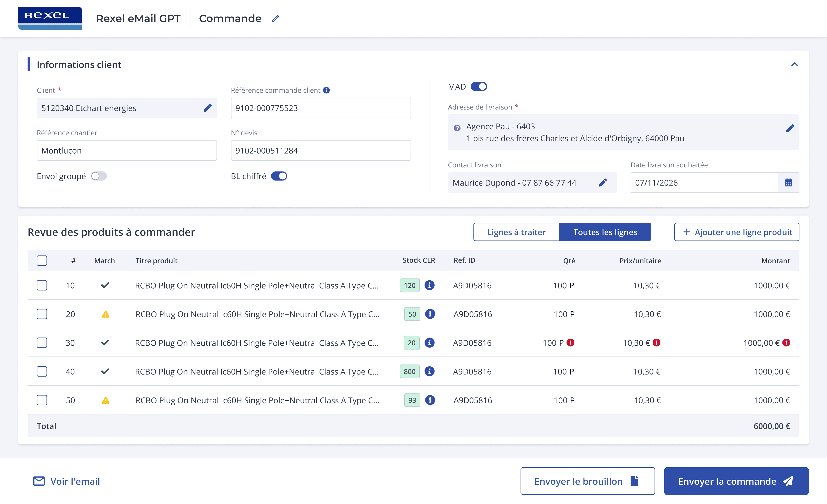This screenshot has width=827, height=504.
Task: Turn off BL chiffré switch
Action: click(279, 176)
